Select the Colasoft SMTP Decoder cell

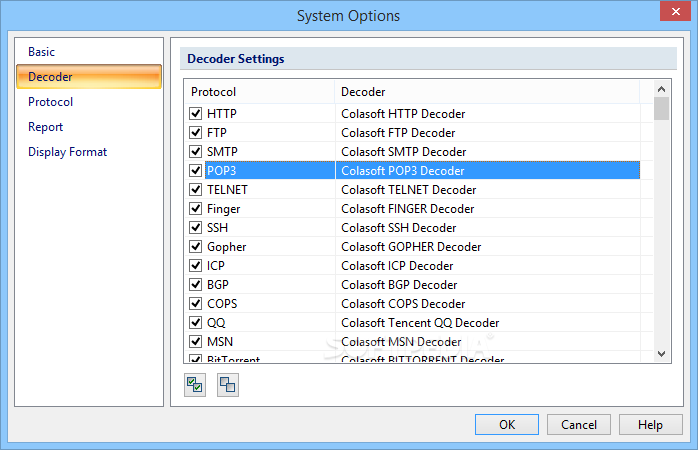coord(487,151)
